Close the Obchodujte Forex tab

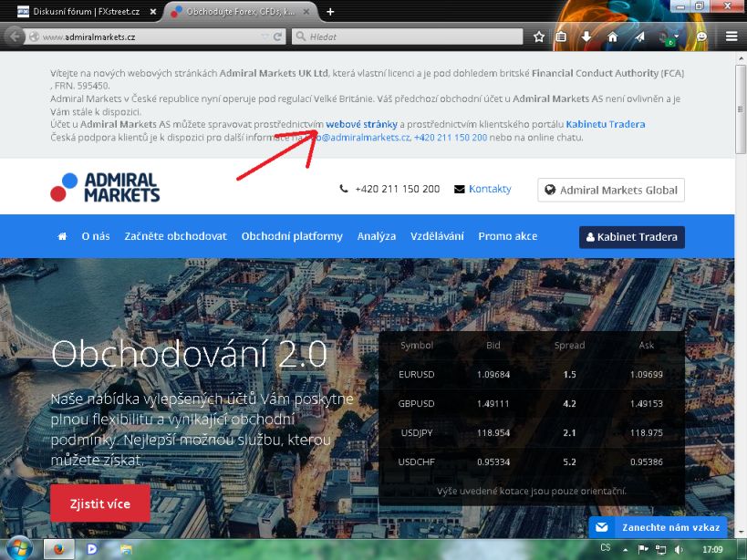coord(306,12)
